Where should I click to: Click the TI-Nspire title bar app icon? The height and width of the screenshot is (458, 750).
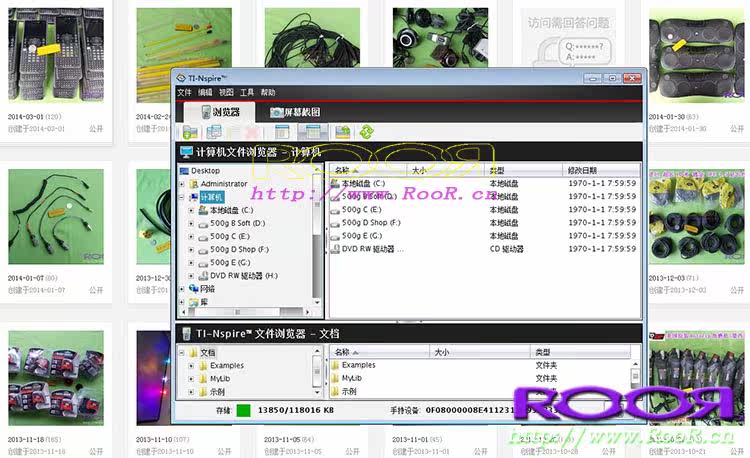pos(181,78)
